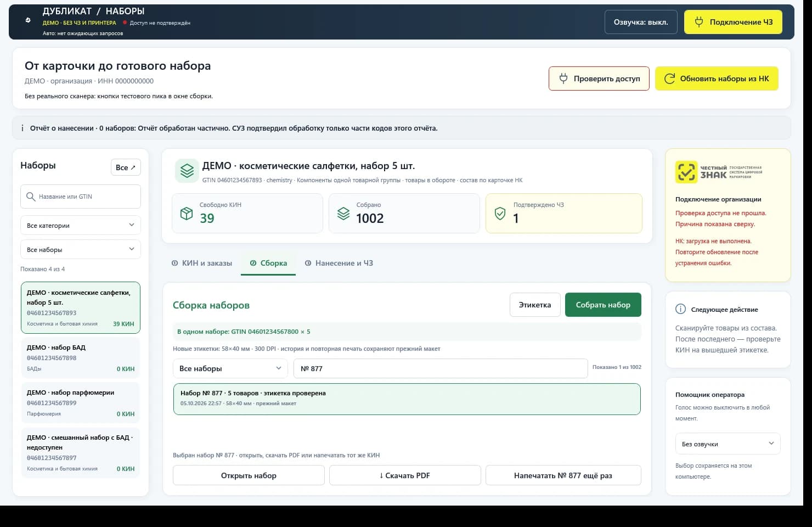The width and height of the screenshot is (812, 527).
Task: Click the magnifier icon in sets search
Action: pyautogui.click(x=30, y=197)
